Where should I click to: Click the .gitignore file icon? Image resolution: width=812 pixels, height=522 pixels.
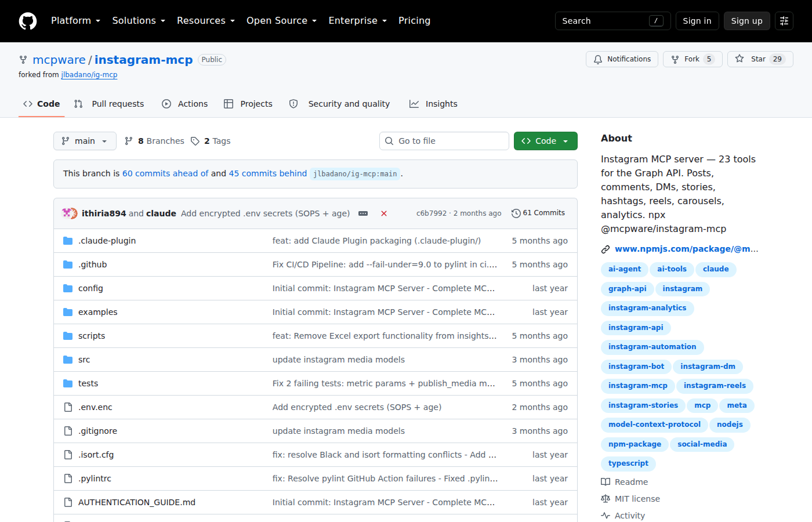coord(68,431)
